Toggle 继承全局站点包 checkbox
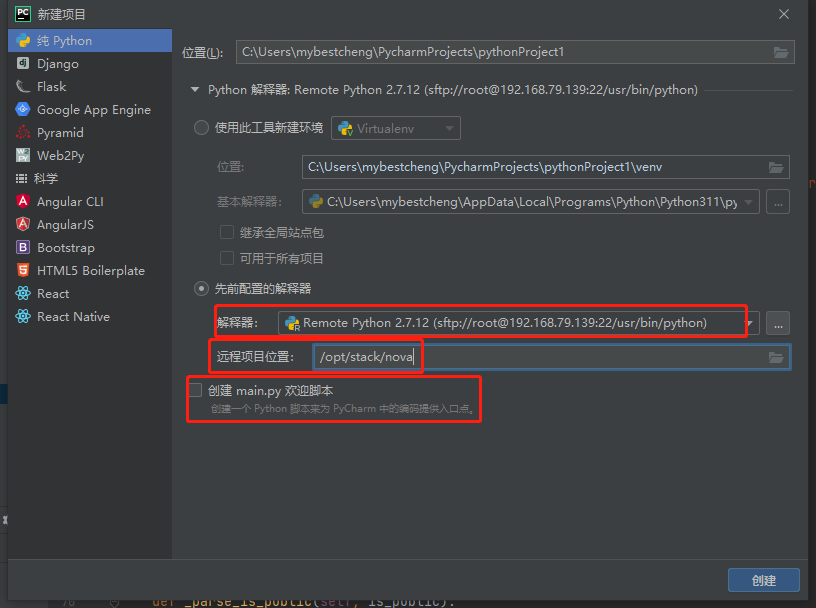Screen dimensions: 816x608 pyautogui.click(x=227, y=232)
